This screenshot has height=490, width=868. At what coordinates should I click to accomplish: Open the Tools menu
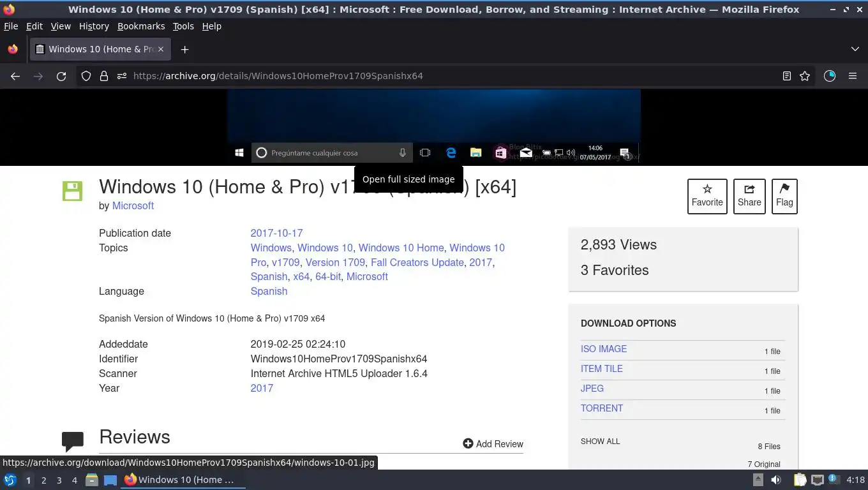183,26
